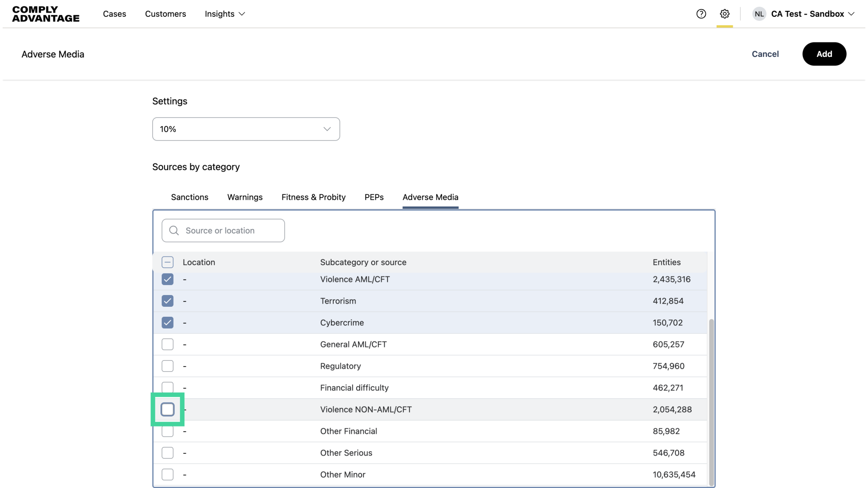Open the Insights dropdown menu
Viewport: 868px width, 488px height.
pos(225,14)
